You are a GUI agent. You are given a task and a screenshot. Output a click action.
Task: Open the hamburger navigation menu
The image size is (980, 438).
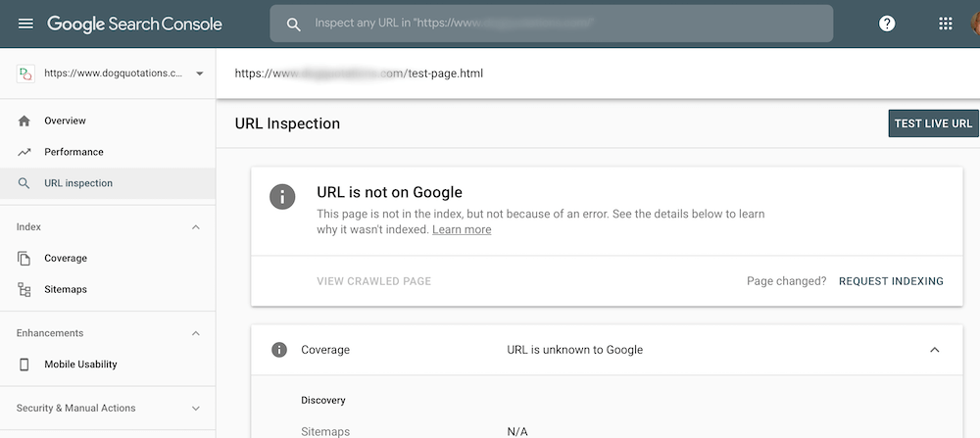coord(25,24)
